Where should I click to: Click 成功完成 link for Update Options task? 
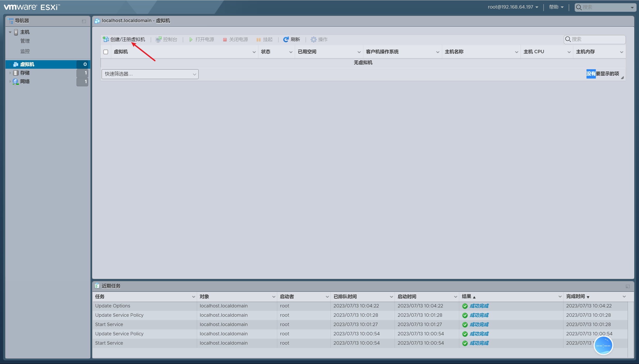pyautogui.click(x=479, y=306)
